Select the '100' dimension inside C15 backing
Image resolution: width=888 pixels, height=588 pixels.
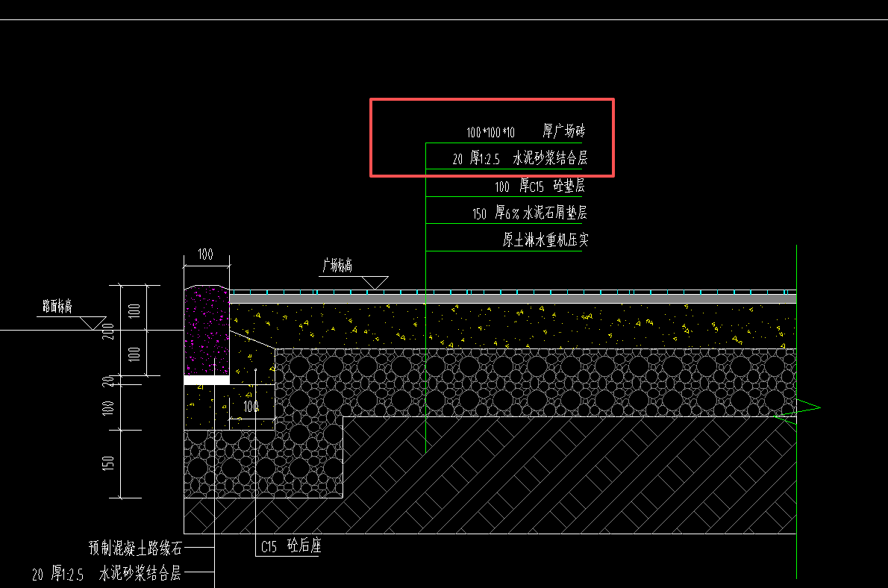pos(251,406)
